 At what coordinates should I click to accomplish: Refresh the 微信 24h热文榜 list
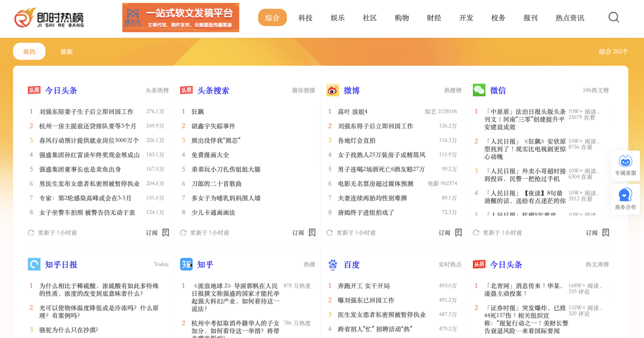tap(476, 233)
